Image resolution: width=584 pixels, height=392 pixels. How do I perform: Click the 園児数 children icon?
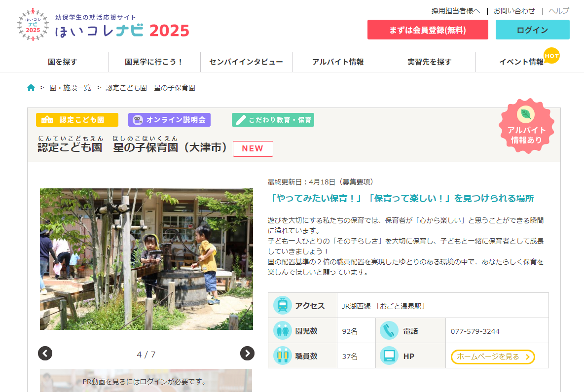click(283, 331)
